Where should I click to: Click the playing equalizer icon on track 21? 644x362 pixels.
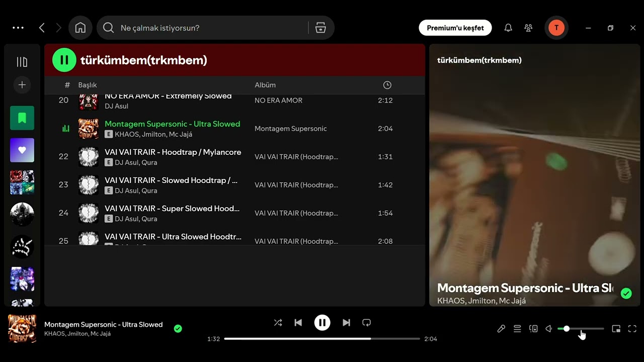pos(65,129)
